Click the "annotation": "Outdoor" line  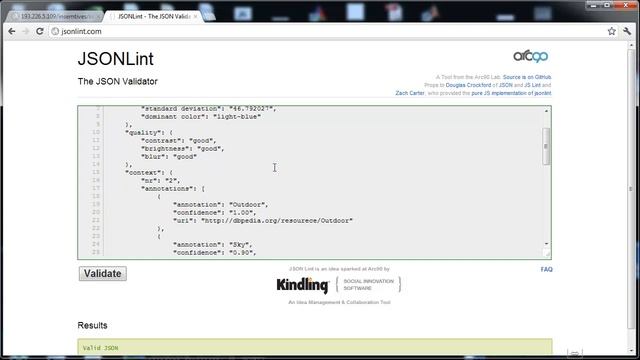[x=221, y=204]
